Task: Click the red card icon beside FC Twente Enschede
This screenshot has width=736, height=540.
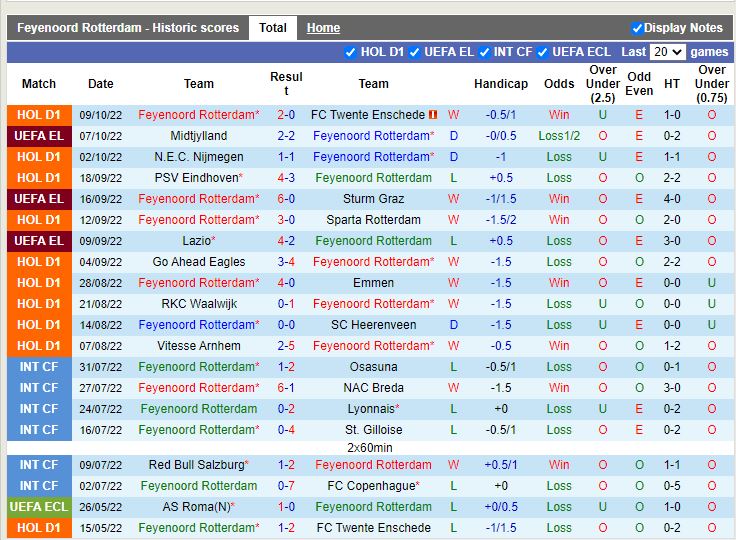Action: (432, 115)
